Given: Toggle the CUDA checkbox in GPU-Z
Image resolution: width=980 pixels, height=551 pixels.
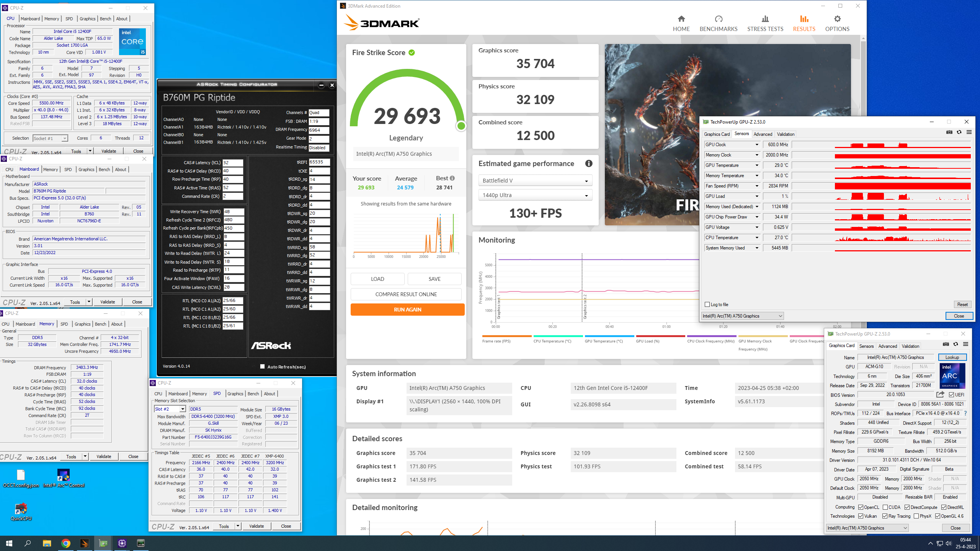Looking at the screenshot, I should [885, 507].
